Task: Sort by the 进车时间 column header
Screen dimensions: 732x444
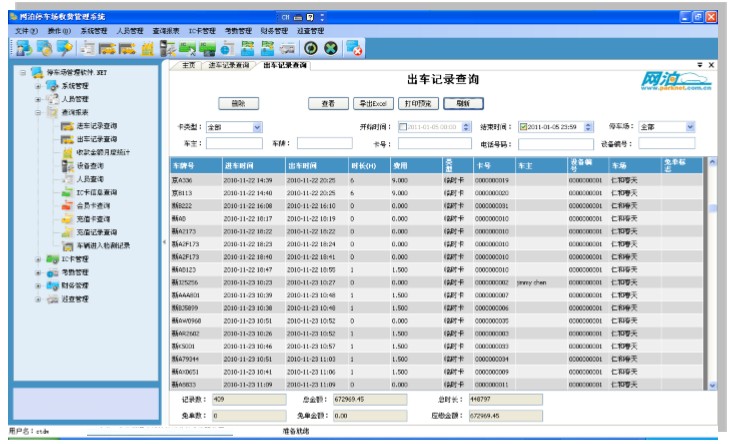Action: (253, 166)
